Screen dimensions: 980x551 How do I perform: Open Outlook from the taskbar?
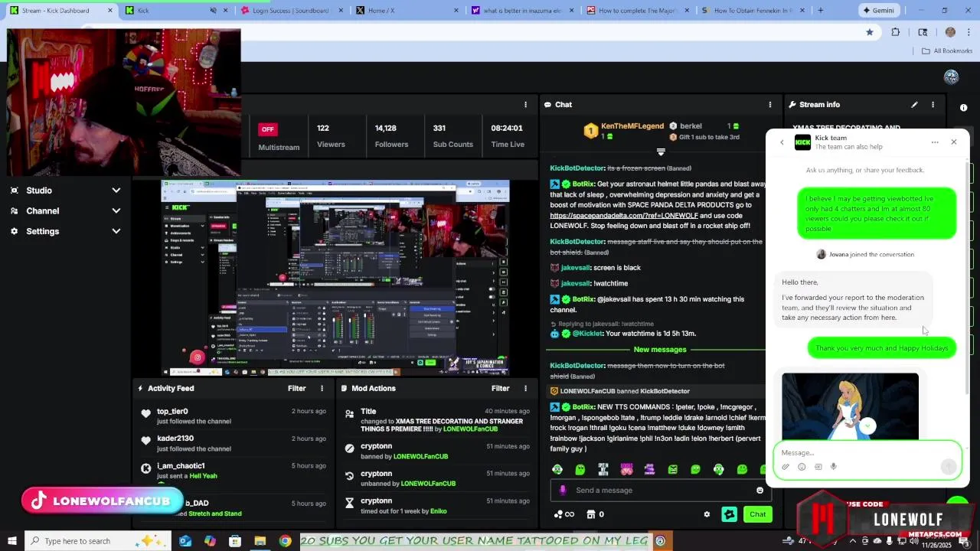pos(185,541)
